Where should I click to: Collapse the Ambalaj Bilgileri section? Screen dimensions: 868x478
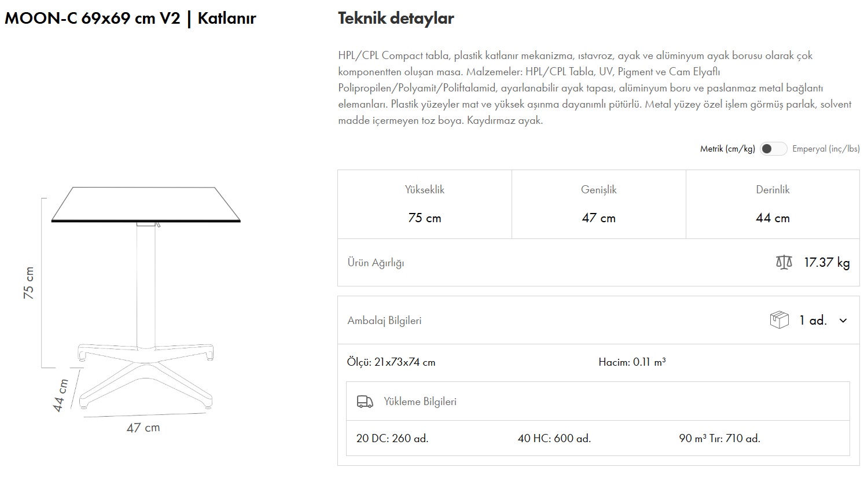point(384,321)
